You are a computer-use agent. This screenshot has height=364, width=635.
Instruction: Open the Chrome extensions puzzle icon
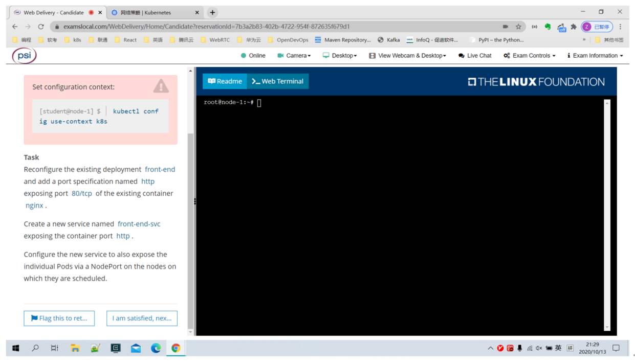[x=574, y=27]
